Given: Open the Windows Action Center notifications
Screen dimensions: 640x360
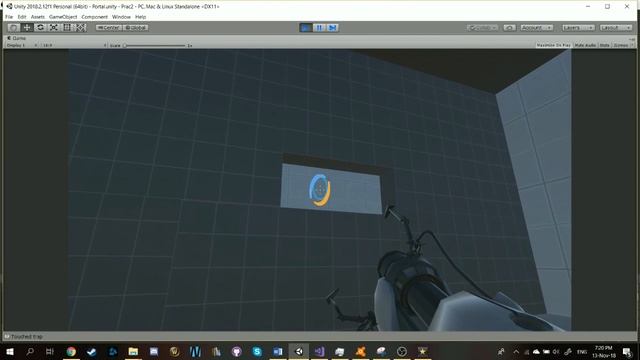Looking at the screenshot, I should pyautogui.click(x=627, y=351).
